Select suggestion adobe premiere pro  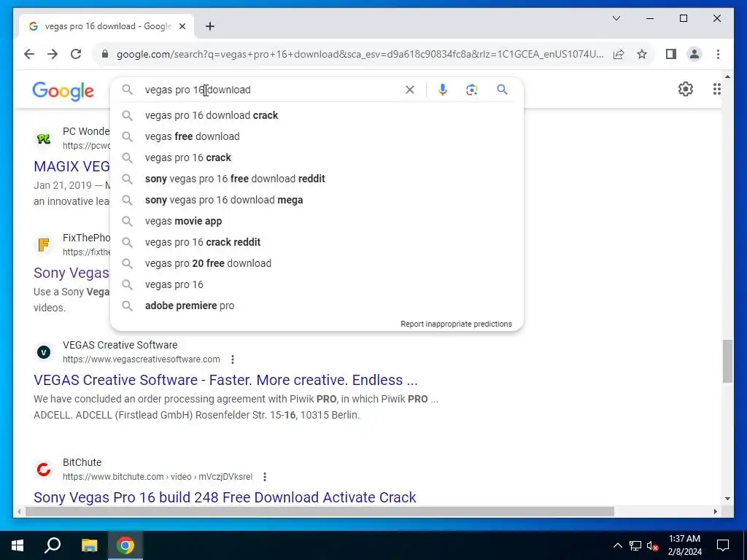tap(317, 306)
